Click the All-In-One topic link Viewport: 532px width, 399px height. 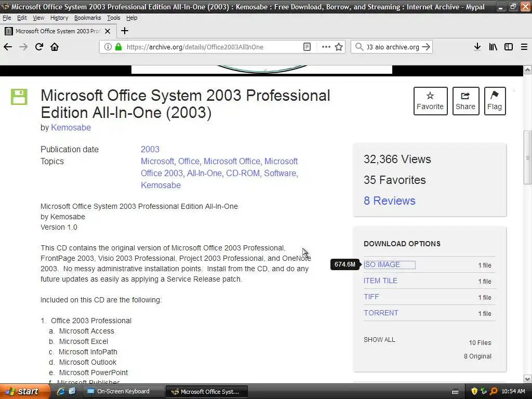point(204,173)
